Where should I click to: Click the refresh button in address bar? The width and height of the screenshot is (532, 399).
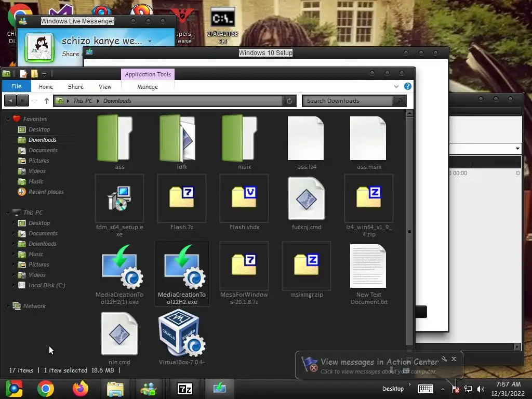[x=289, y=101]
